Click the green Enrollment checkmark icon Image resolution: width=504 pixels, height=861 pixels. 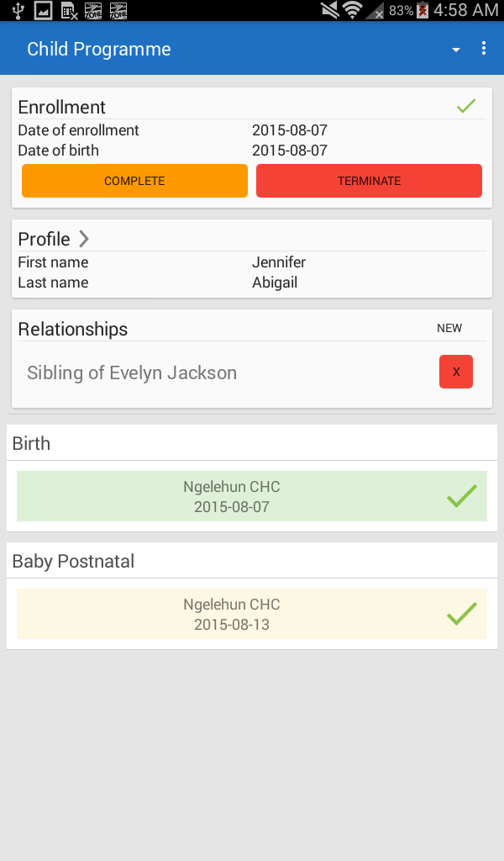pos(466,107)
